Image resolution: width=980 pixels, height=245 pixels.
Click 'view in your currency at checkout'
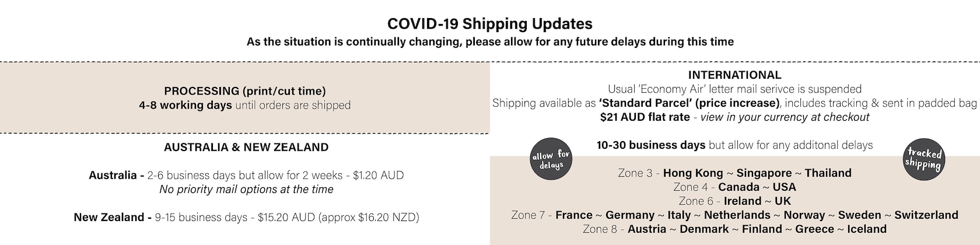pyautogui.click(x=785, y=117)
